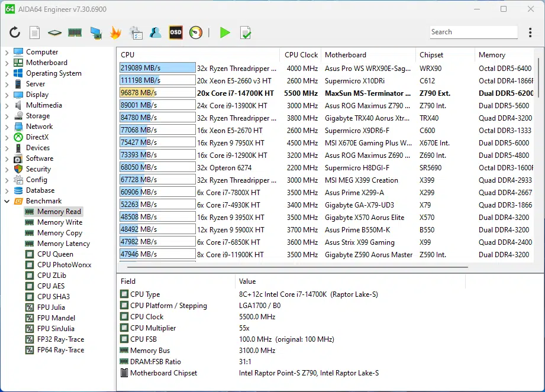This screenshot has height=392, width=545.
Task: Click the Field column header
Action: pos(176,281)
